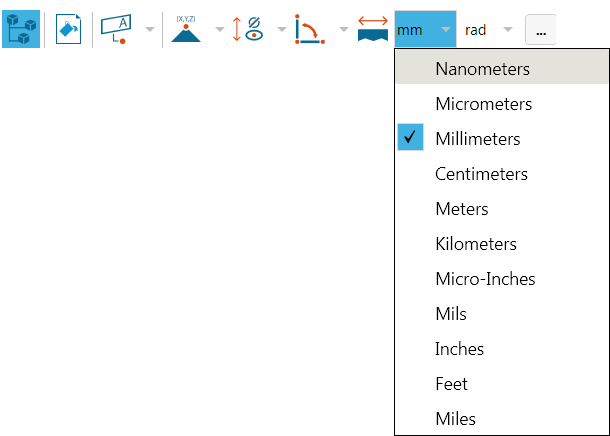Select the annotation label A tool
610x436 pixels.
pyautogui.click(x=117, y=29)
